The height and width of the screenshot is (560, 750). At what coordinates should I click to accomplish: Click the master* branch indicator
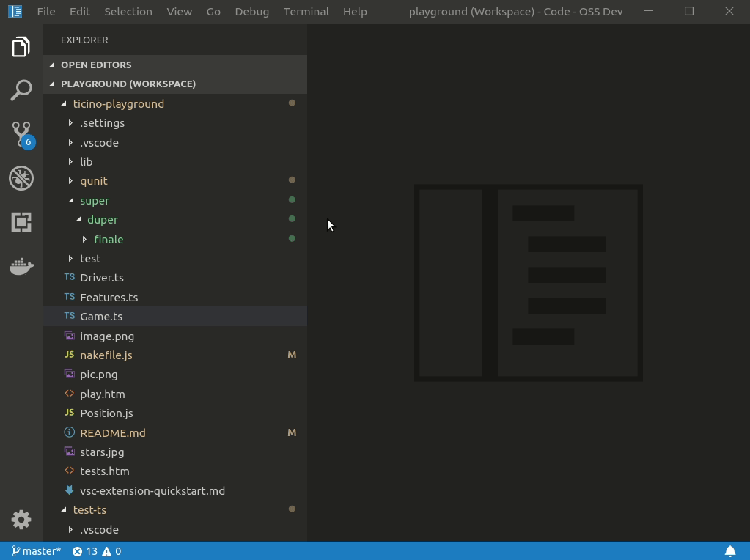36,550
